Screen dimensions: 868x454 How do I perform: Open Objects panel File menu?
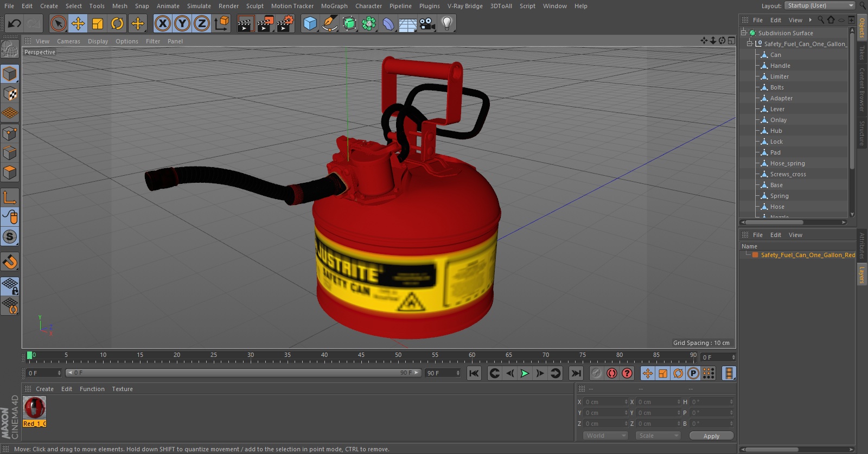tap(758, 20)
